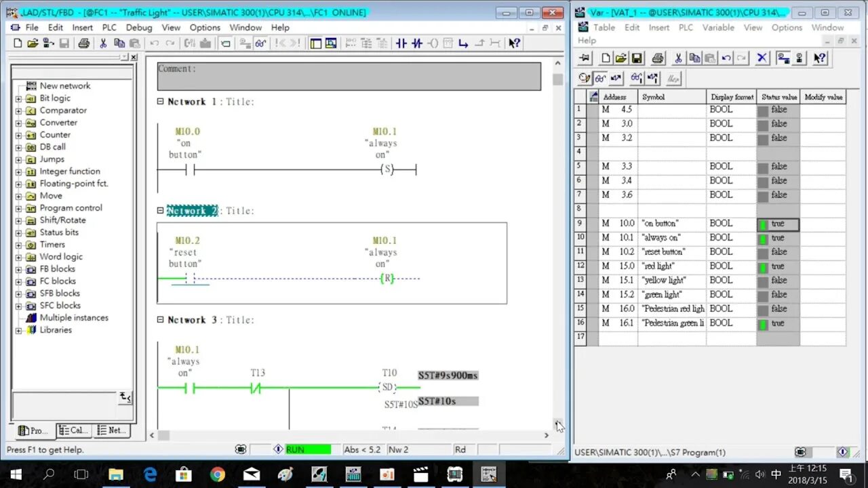Image resolution: width=868 pixels, height=488 pixels.
Task: Click Status value column header
Action: pyautogui.click(x=778, y=97)
